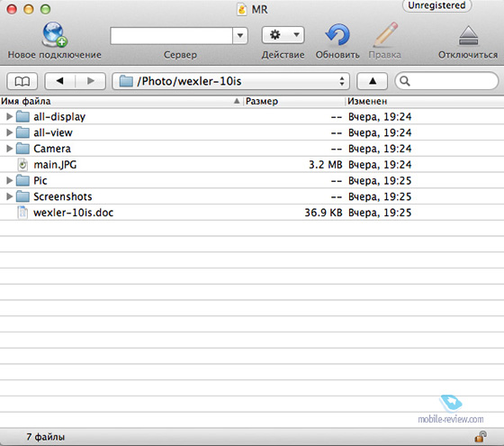Go back with the left arrow button

point(59,81)
